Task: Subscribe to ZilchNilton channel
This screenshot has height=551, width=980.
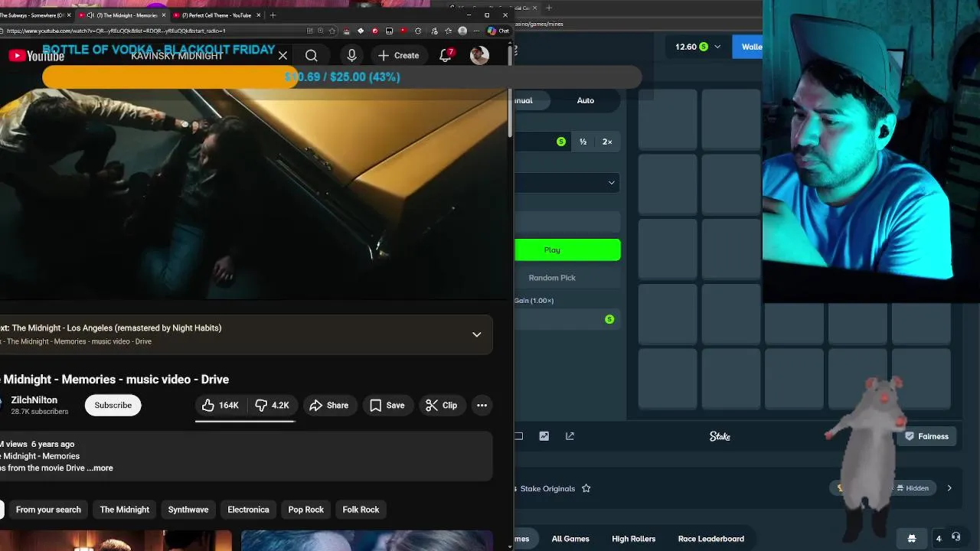Action: tap(113, 406)
